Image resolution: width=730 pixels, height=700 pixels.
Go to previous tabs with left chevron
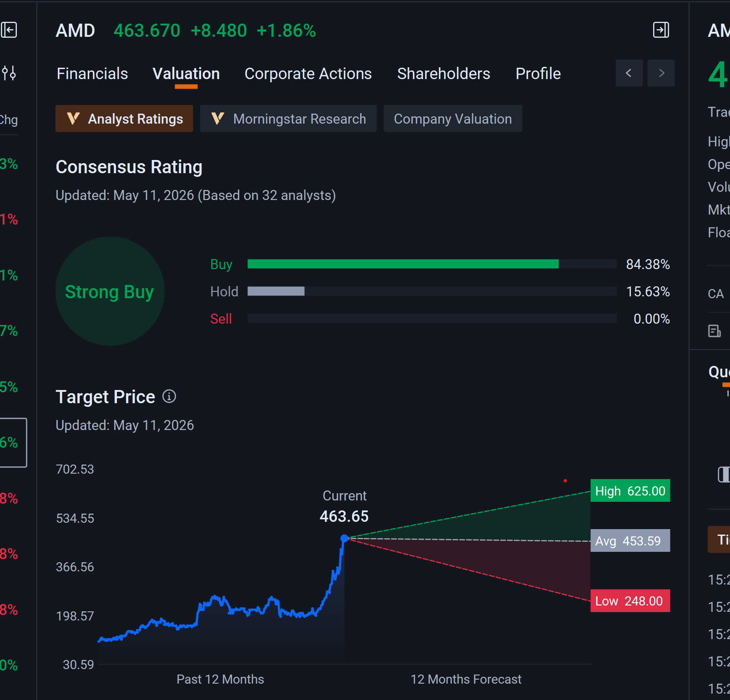pyautogui.click(x=629, y=73)
